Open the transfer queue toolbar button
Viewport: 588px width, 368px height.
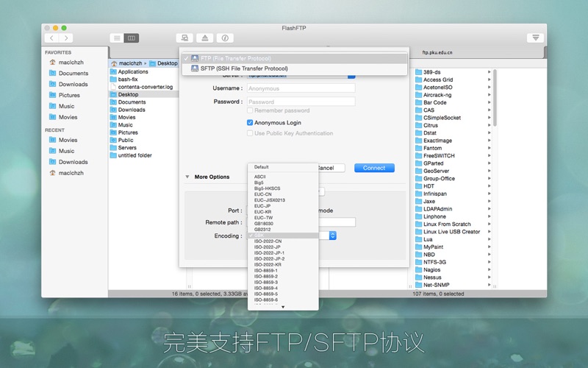(x=536, y=38)
